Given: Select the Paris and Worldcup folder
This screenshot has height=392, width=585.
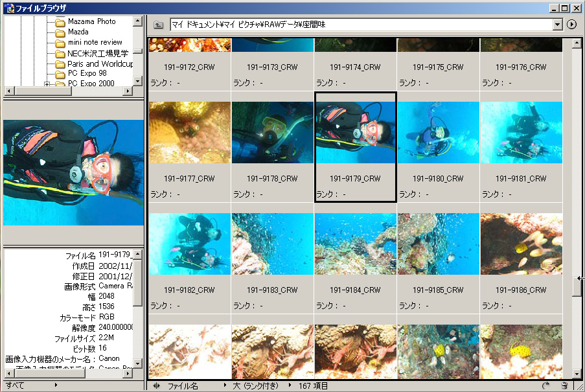Looking at the screenshot, I should coord(100,63).
